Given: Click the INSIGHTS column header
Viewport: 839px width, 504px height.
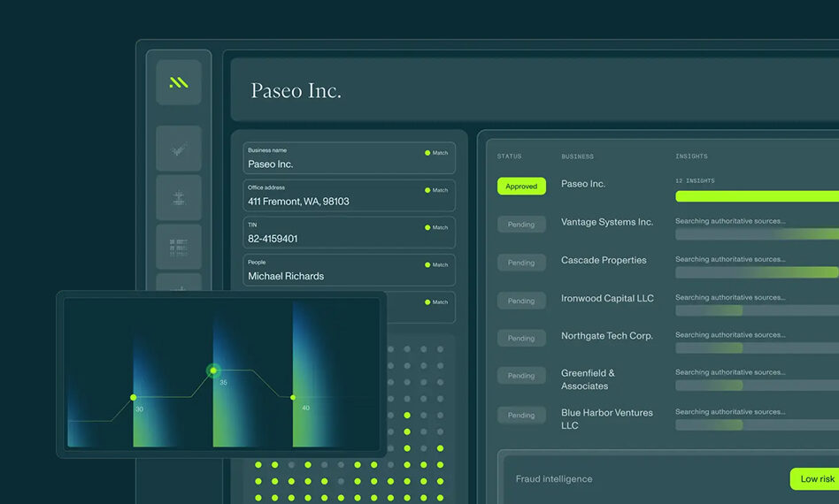Looking at the screenshot, I should point(691,157).
